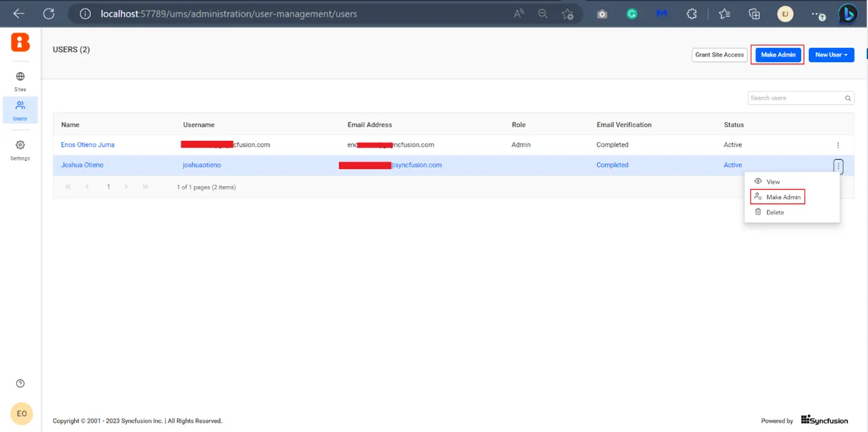Add page to favorites star icon
The width and height of the screenshot is (868, 432).
[x=568, y=14]
